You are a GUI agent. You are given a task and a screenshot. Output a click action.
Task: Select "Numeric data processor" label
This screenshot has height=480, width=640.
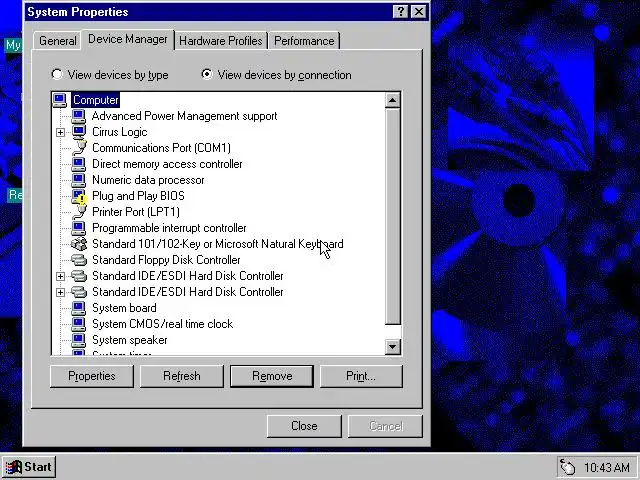coord(148,180)
